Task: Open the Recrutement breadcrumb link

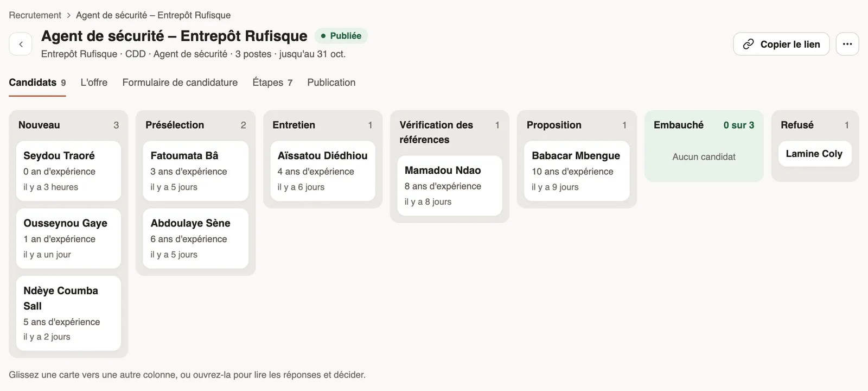Action: pyautogui.click(x=35, y=15)
